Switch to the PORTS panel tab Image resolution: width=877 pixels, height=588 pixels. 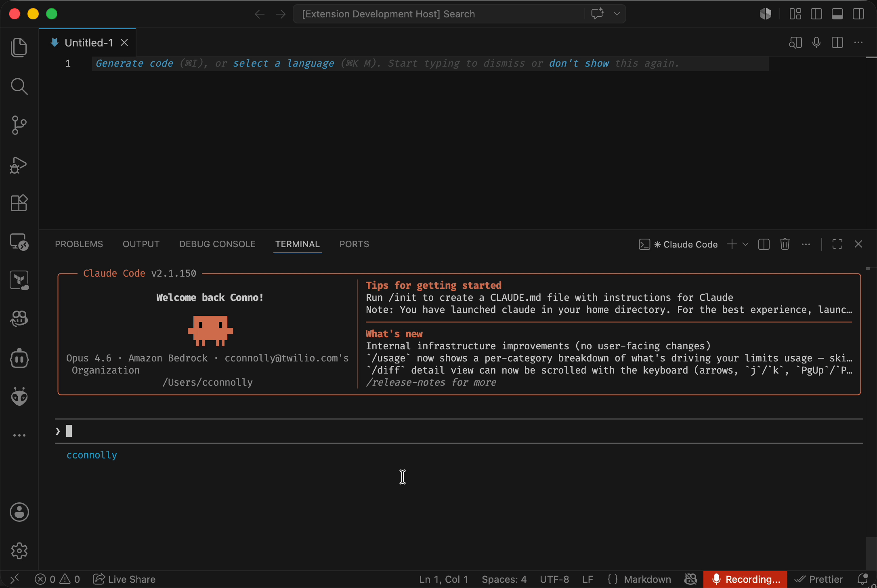coord(354,244)
